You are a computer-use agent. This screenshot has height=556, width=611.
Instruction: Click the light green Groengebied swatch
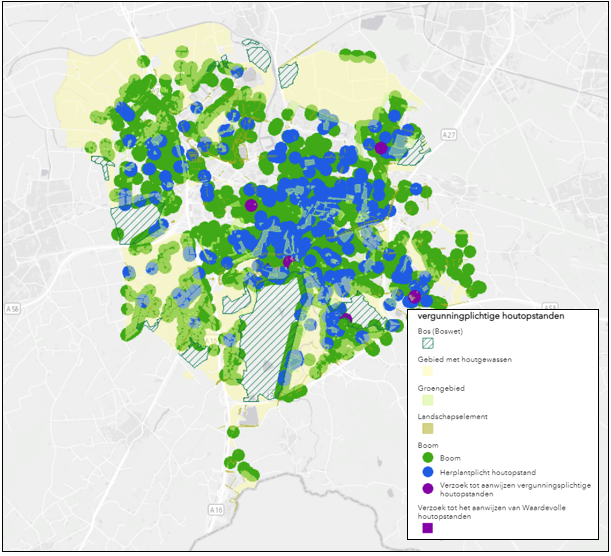coord(427,400)
